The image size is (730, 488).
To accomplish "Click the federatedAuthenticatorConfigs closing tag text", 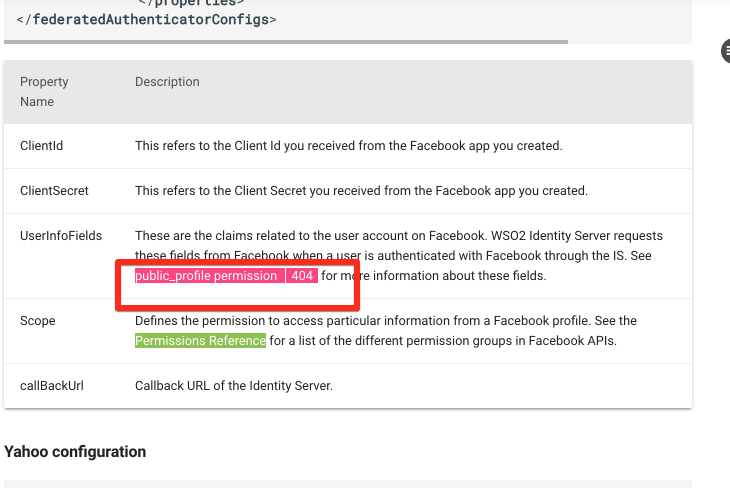I will (146, 20).
